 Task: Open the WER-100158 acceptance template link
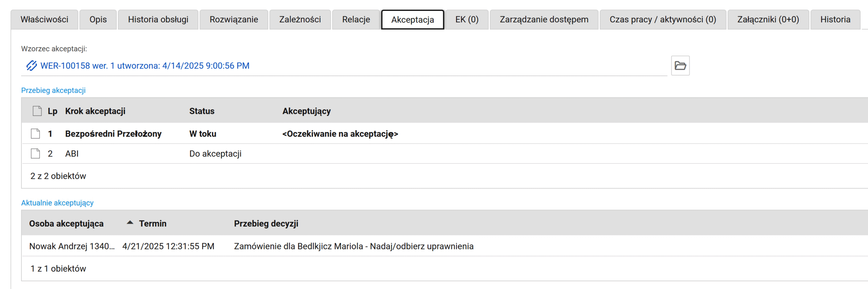coord(145,65)
